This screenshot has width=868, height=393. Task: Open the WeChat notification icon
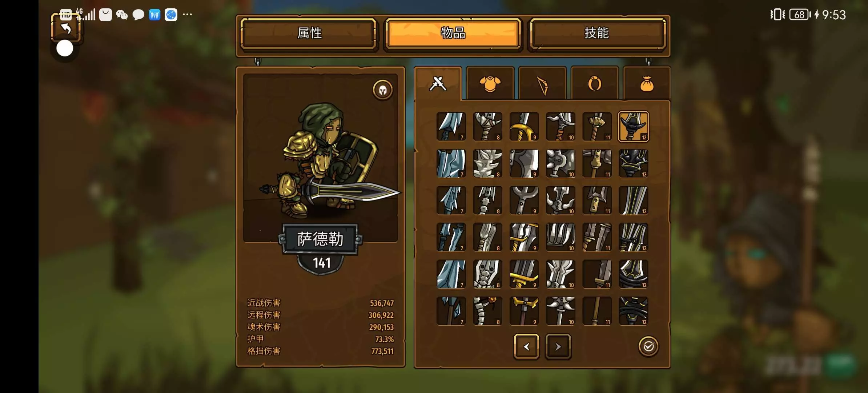tap(122, 15)
